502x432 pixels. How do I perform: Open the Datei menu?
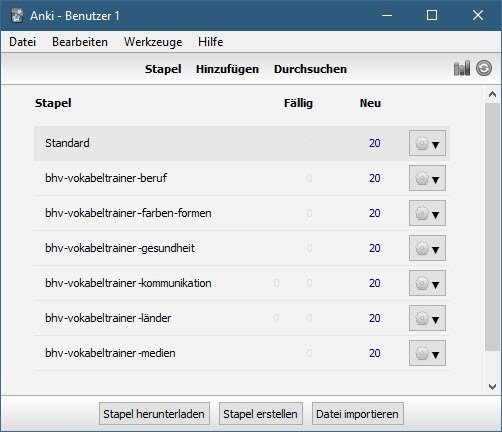point(23,42)
